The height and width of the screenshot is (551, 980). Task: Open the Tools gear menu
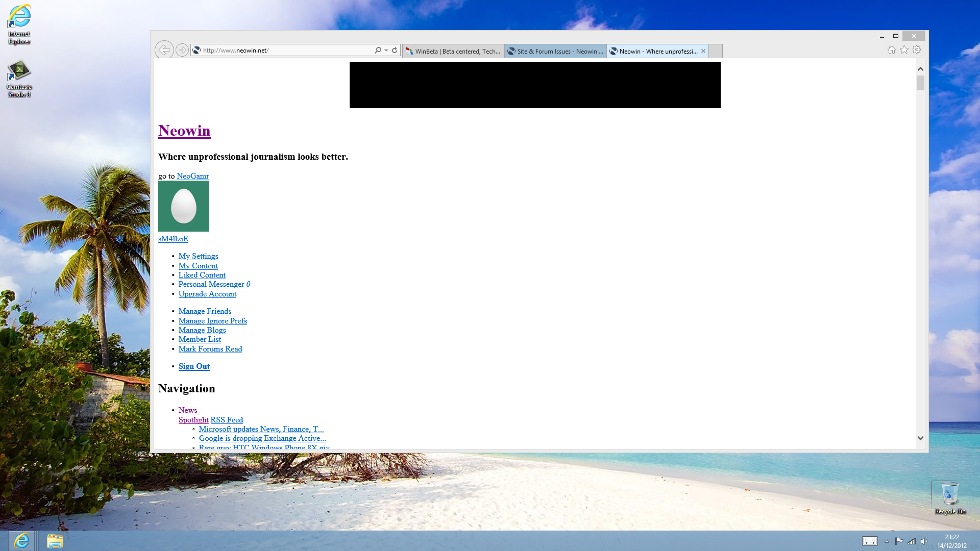tap(917, 49)
